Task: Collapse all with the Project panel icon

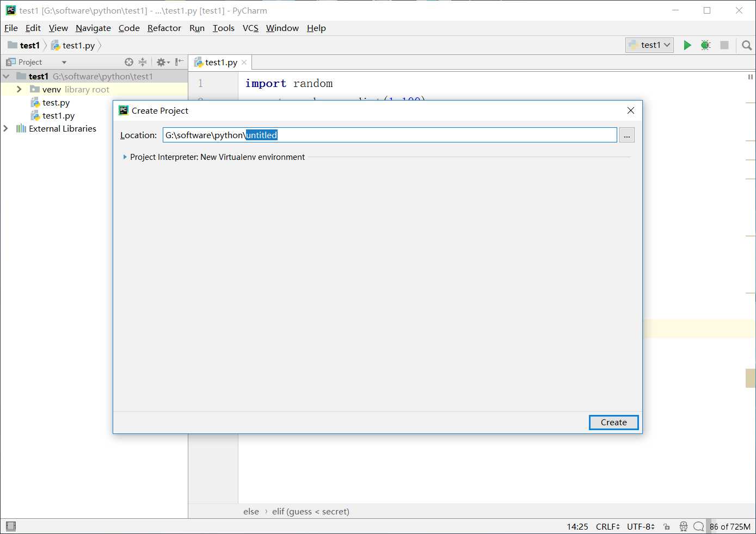Action: [x=143, y=62]
